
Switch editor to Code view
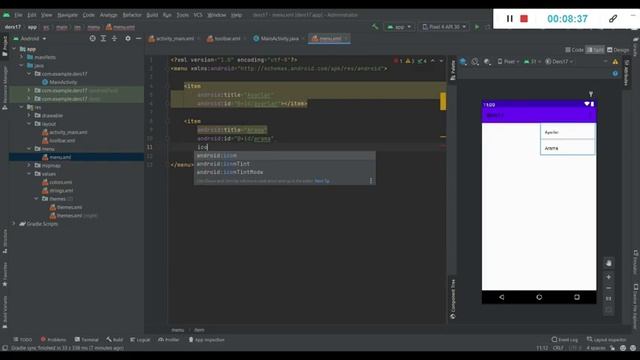pyautogui.click(x=574, y=50)
